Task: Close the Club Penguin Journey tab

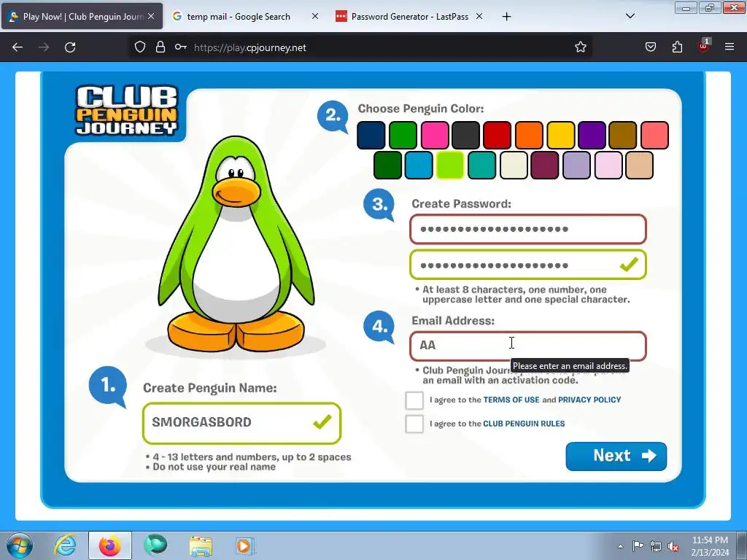Action: tap(151, 16)
